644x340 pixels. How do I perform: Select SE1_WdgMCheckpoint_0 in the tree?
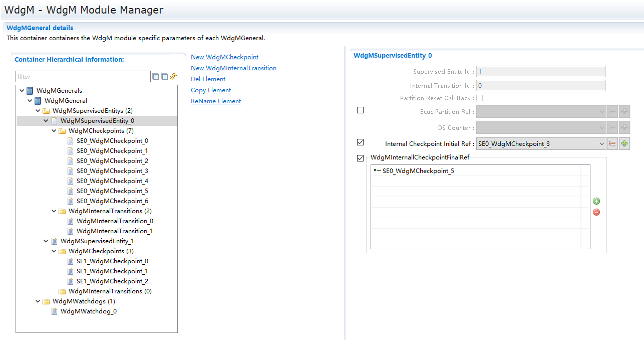pos(112,261)
